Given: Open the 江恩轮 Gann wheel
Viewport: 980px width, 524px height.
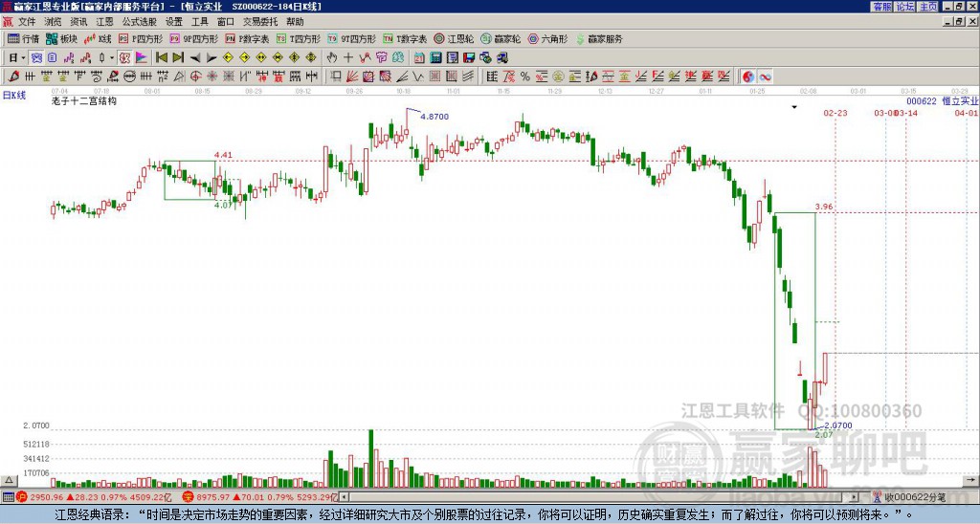Looking at the screenshot, I should pos(454,38).
